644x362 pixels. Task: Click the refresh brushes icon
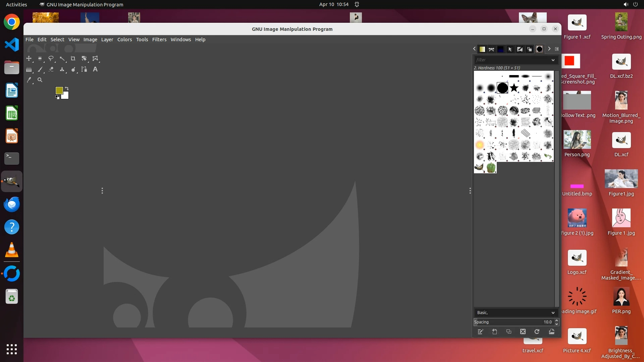(537, 332)
